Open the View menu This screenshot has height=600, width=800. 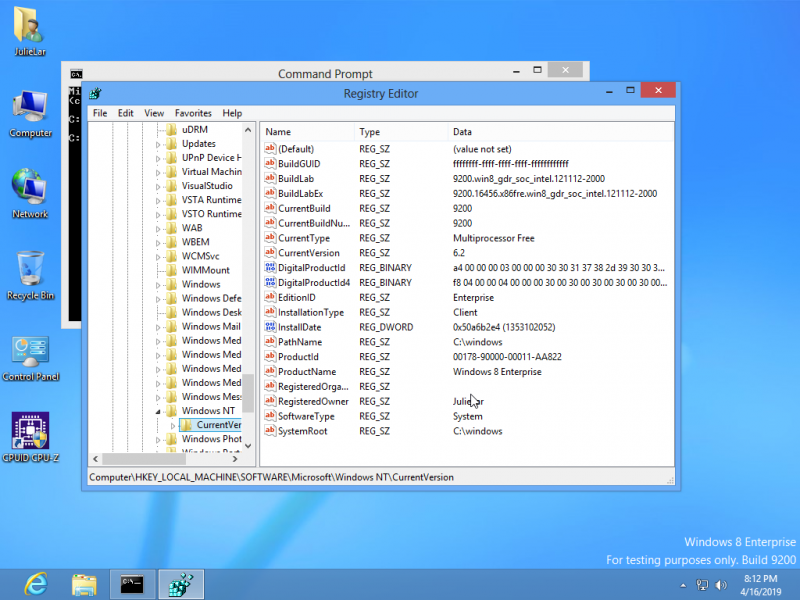coord(154,113)
